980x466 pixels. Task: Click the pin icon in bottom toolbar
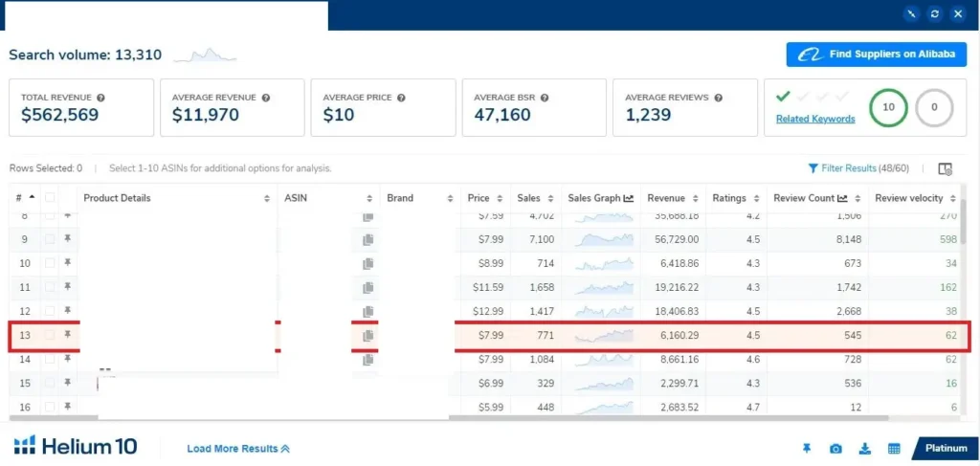(807, 449)
